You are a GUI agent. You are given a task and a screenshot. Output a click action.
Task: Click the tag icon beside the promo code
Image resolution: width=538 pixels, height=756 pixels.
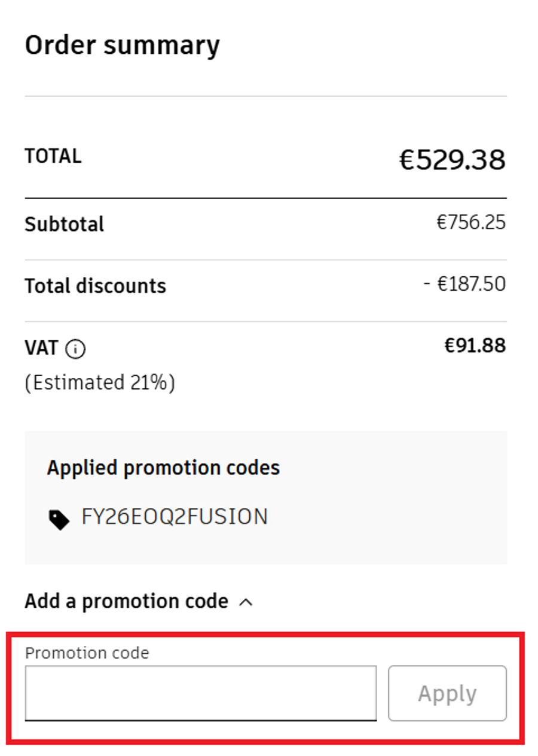(59, 520)
